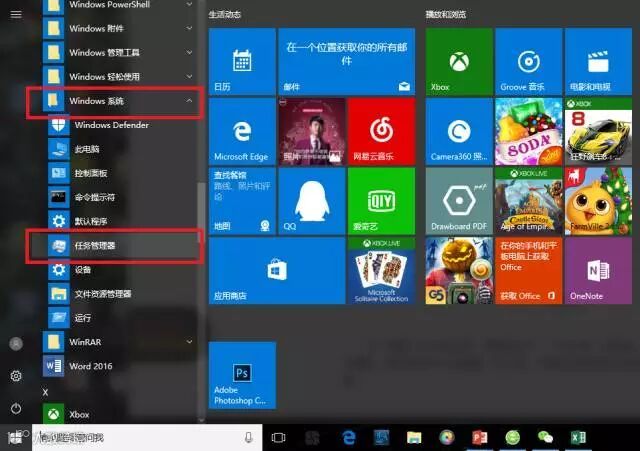Open 文件资源管理器 from the list
640x451 pixels.
(x=122, y=293)
